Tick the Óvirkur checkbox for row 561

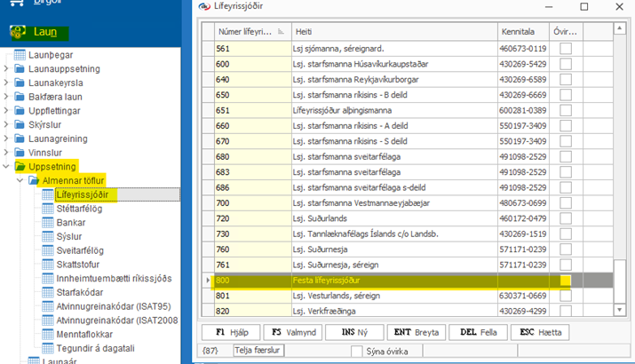565,49
